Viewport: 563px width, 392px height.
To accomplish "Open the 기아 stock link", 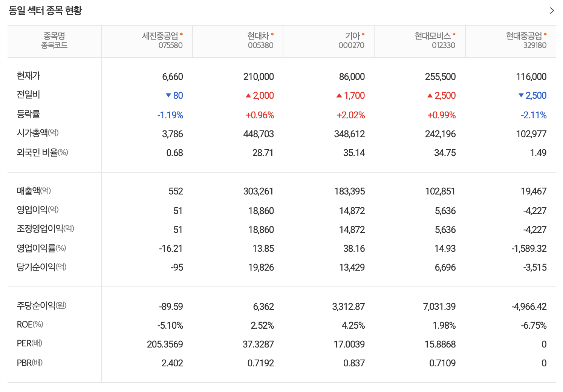I will 353,36.
